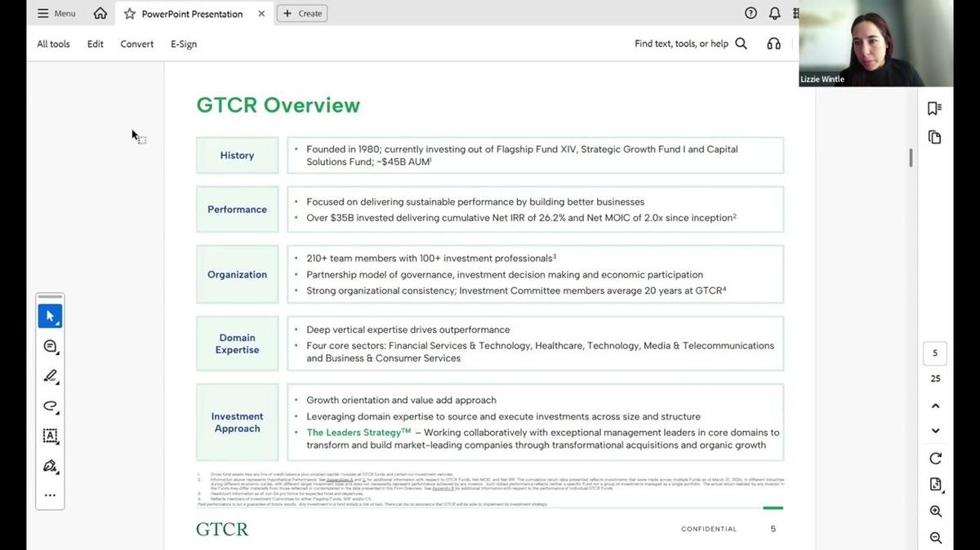Click the Create button
The width and height of the screenshot is (980, 550).
(302, 13)
